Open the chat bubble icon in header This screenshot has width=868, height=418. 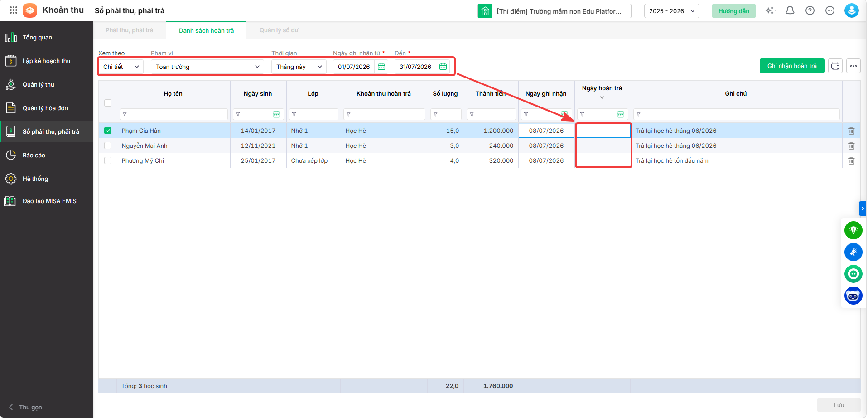(x=830, y=10)
